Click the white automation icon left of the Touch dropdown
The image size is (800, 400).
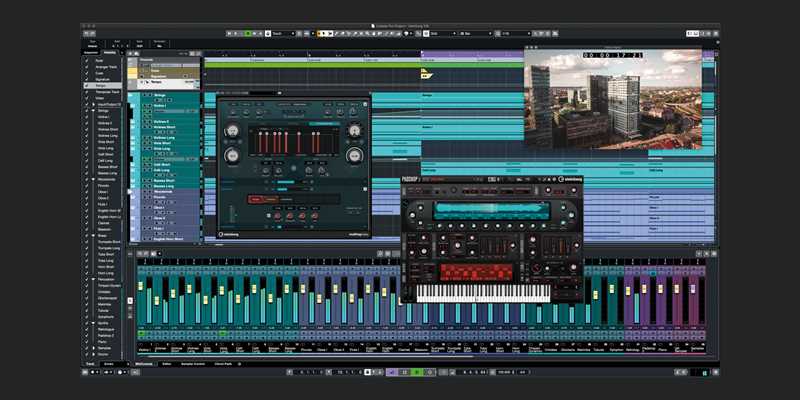point(268,34)
